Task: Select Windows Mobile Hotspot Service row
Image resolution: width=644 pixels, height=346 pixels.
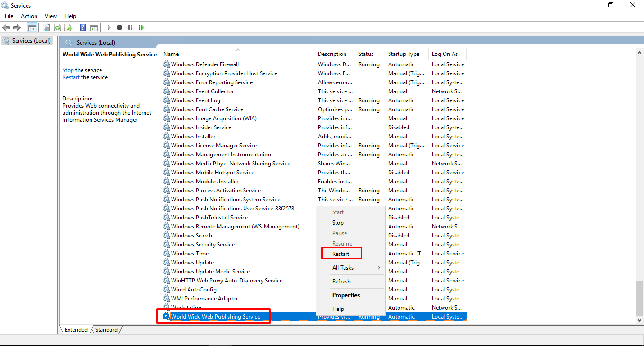Action: [x=314, y=173]
